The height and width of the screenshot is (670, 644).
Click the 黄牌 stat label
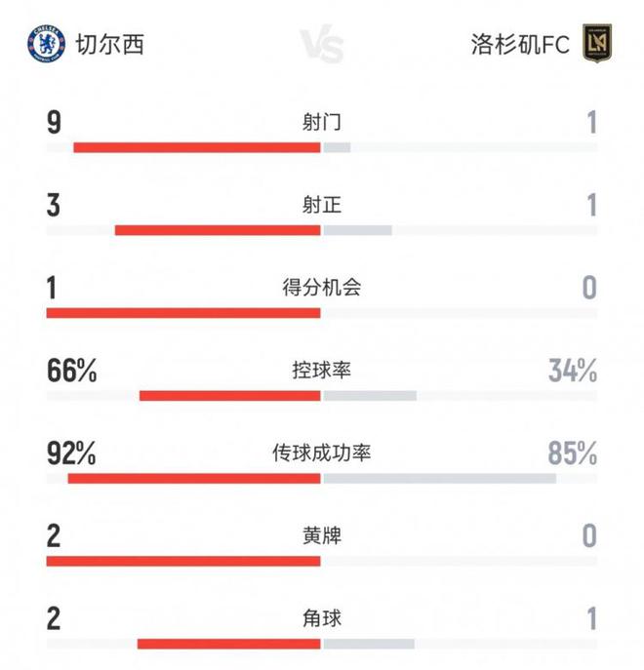(321, 535)
